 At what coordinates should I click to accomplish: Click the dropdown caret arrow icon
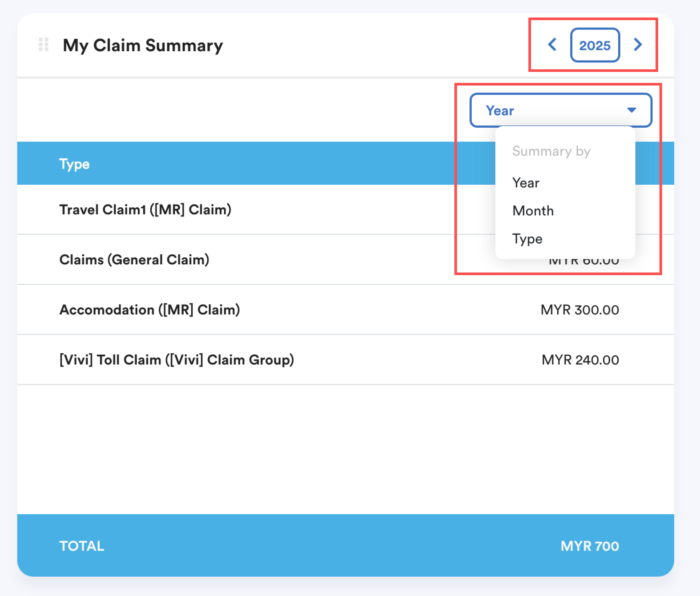tap(631, 110)
